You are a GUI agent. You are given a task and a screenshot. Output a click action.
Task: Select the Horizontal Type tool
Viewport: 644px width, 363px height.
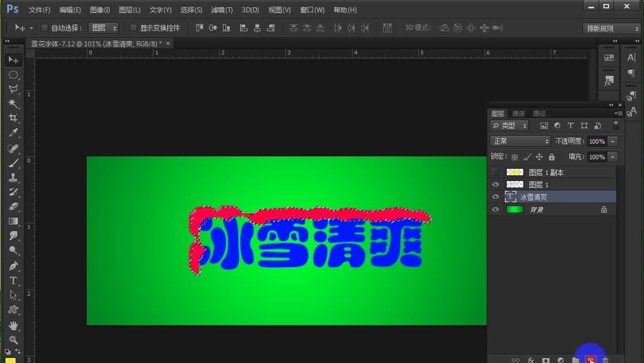pyautogui.click(x=13, y=281)
